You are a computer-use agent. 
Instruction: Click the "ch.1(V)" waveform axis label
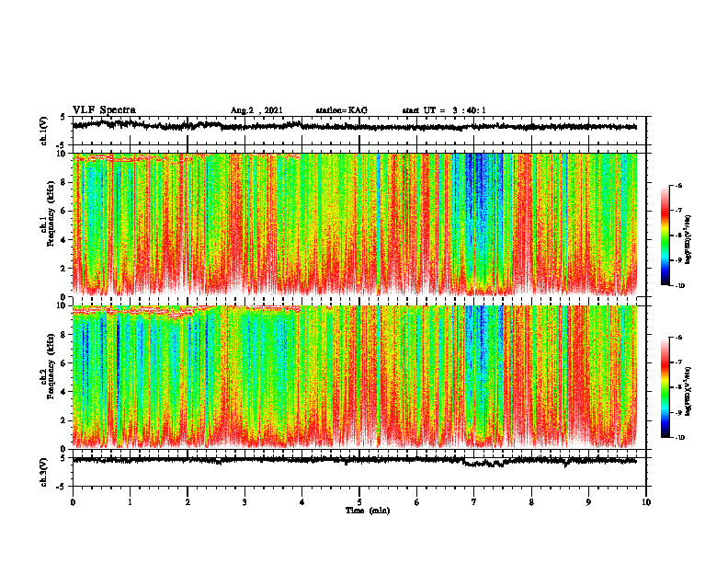pyautogui.click(x=43, y=131)
